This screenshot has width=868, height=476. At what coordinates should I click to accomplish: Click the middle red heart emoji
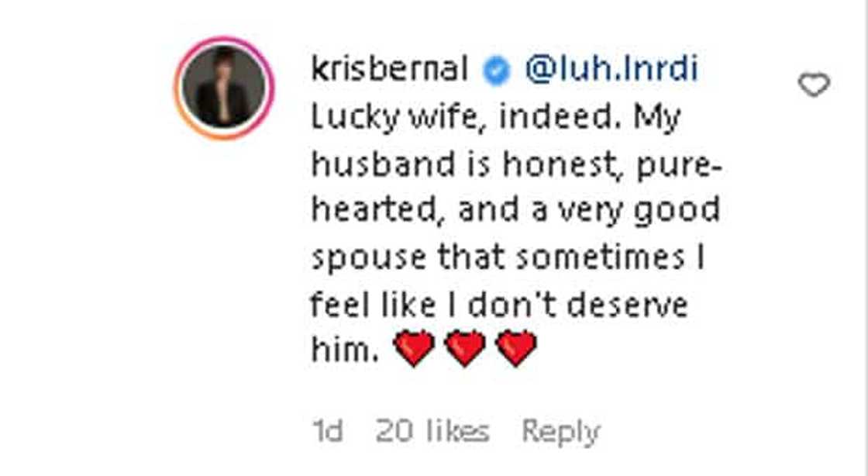[x=465, y=347]
